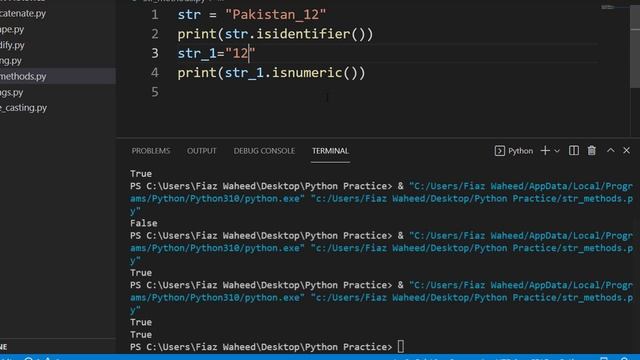
Task: Open the DEBUG CONSOLE tab
Action: point(264,151)
